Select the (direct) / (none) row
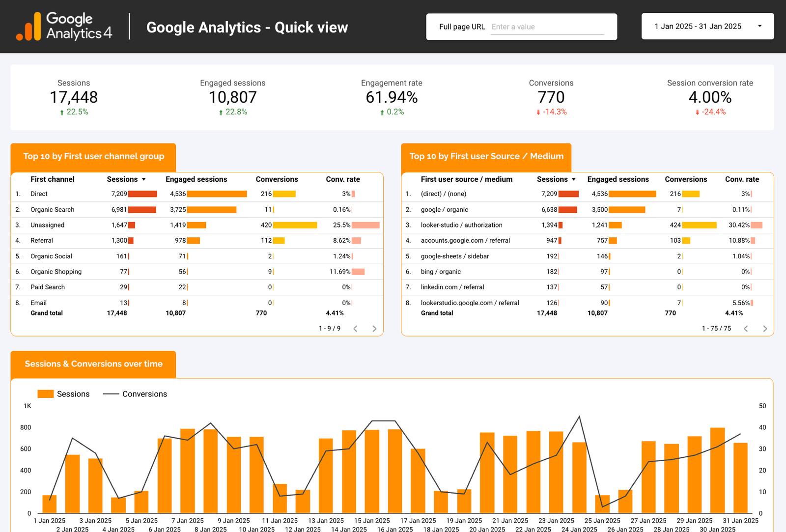The height and width of the screenshot is (532, 786). 588,194
